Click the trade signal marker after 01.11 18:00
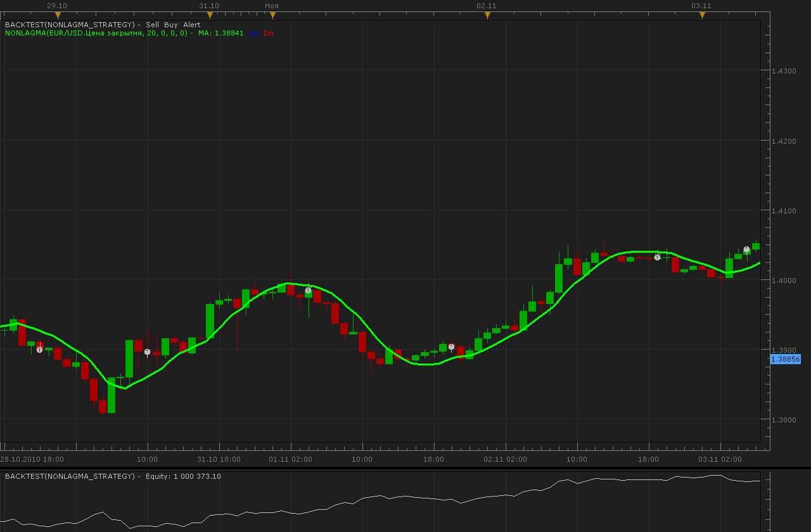The height and width of the screenshot is (532, 811). [451, 346]
